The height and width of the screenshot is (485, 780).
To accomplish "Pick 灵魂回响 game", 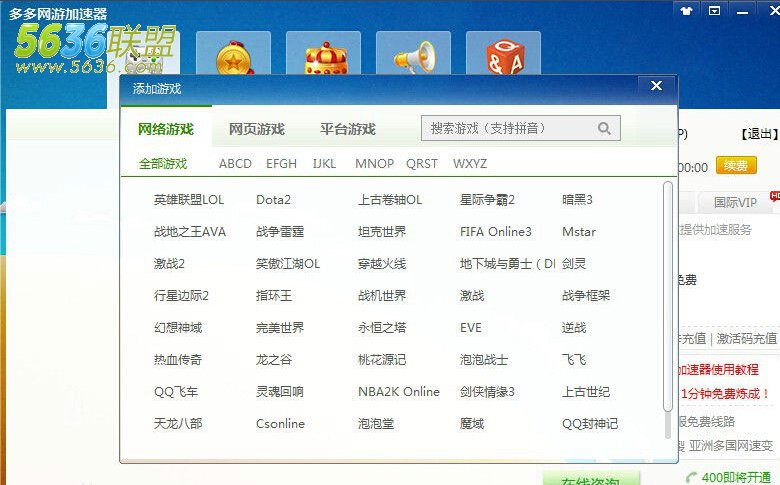I will [280, 392].
